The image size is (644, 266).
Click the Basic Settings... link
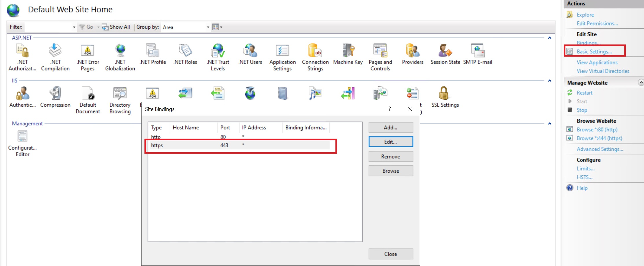(x=594, y=51)
